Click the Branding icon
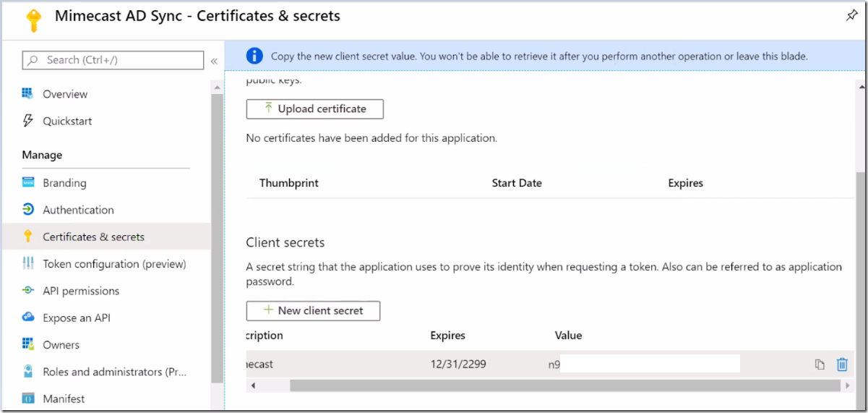 coord(28,183)
